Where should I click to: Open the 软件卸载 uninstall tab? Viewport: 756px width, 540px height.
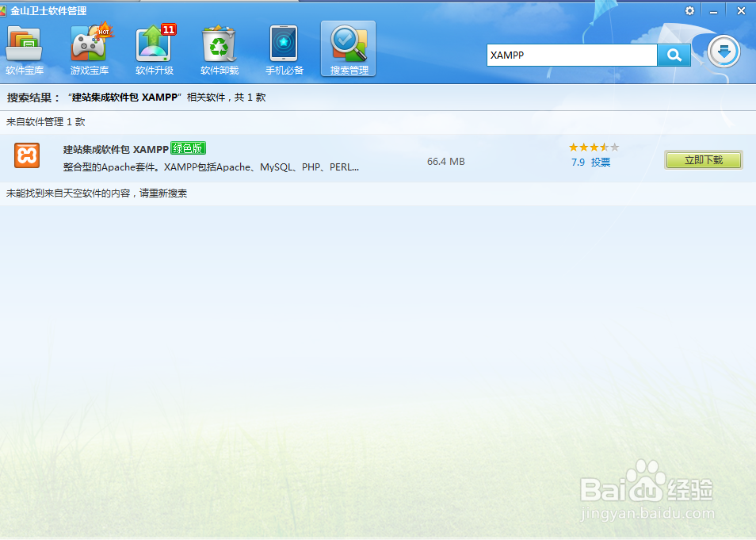[x=220, y=50]
